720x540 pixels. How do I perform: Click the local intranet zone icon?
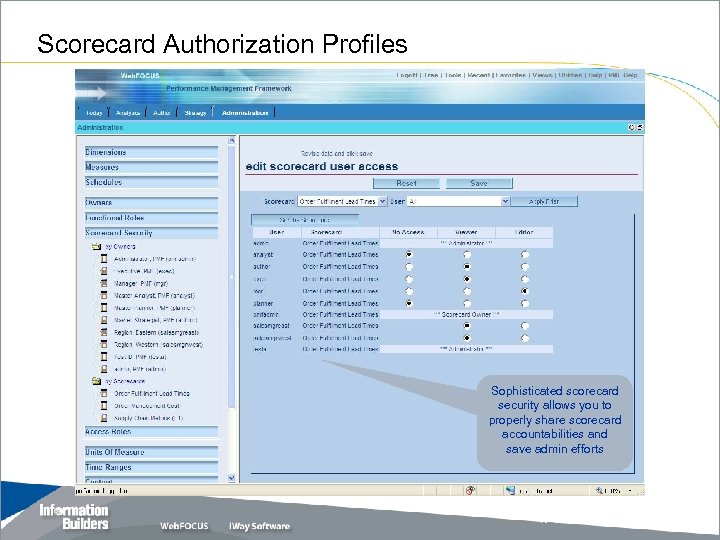click(510, 490)
